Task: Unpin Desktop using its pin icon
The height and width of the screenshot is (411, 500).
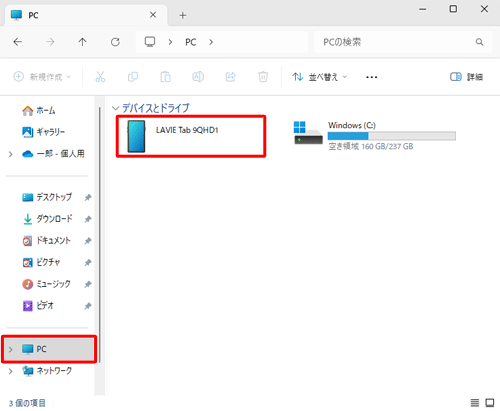Action: click(x=88, y=197)
